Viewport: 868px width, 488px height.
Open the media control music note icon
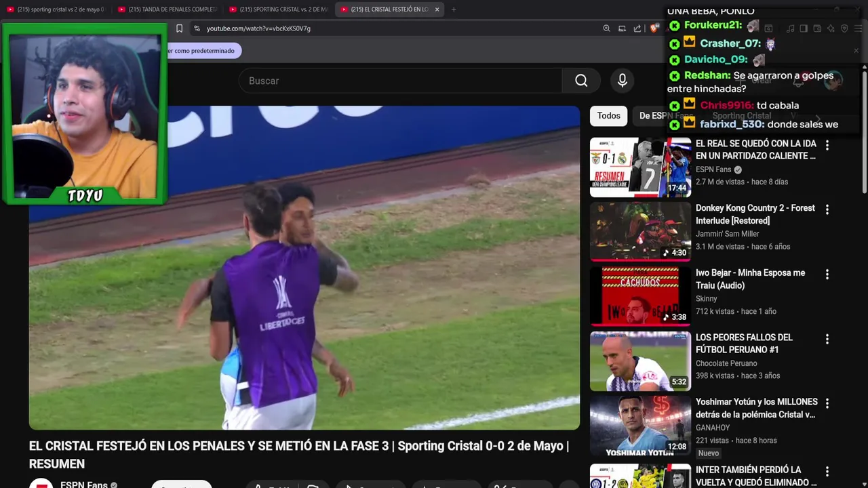click(790, 28)
